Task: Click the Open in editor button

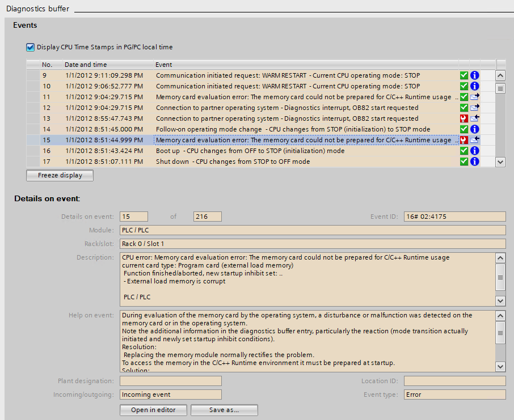Action: tap(153, 410)
